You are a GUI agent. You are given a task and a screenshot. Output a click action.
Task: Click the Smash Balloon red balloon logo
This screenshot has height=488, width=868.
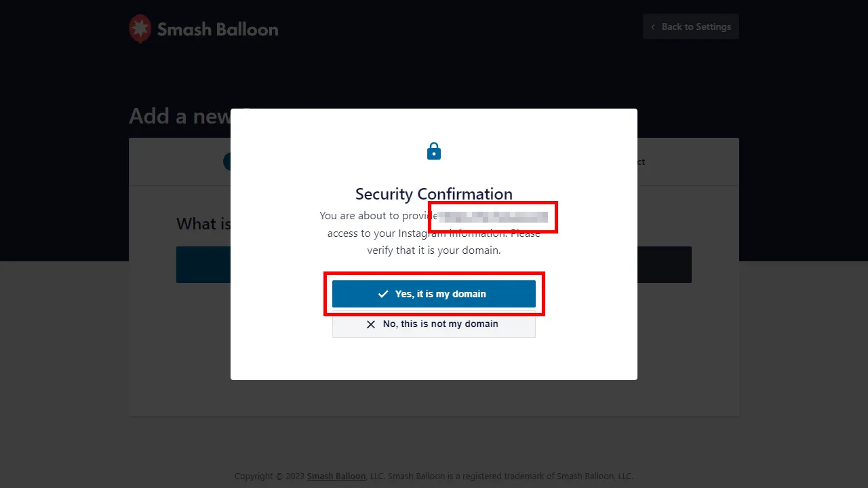140,29
